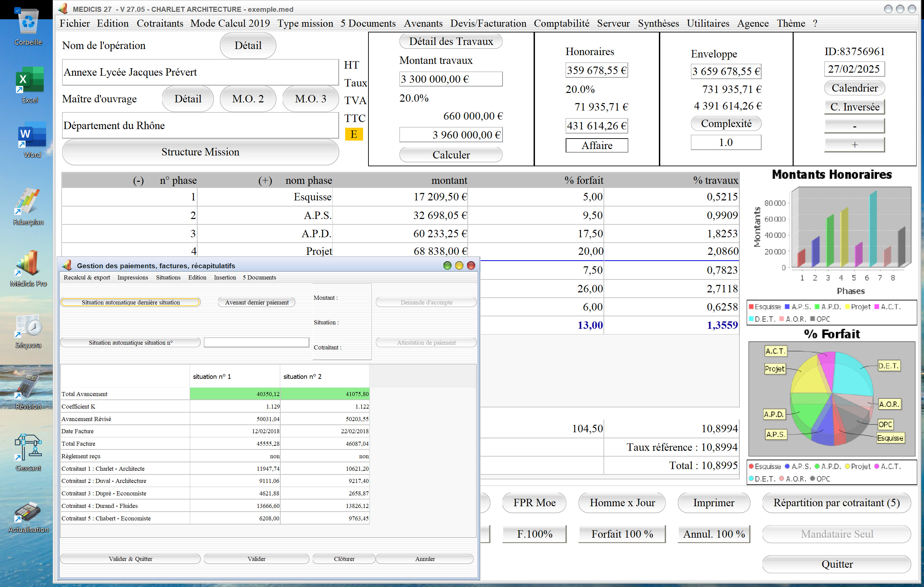Click the yellow E indicator next to TTC
The height and width of the screenshot is (587, 924).
coord(354,134)
